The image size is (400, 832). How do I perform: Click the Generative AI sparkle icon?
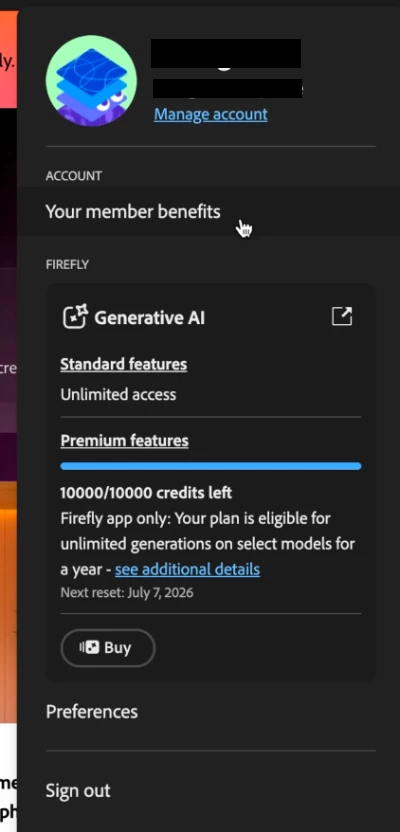tap(75, 317)
